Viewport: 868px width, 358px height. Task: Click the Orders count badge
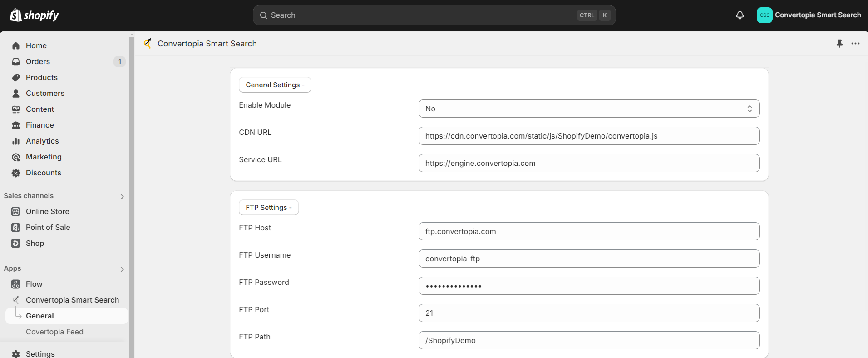point(119,61)
